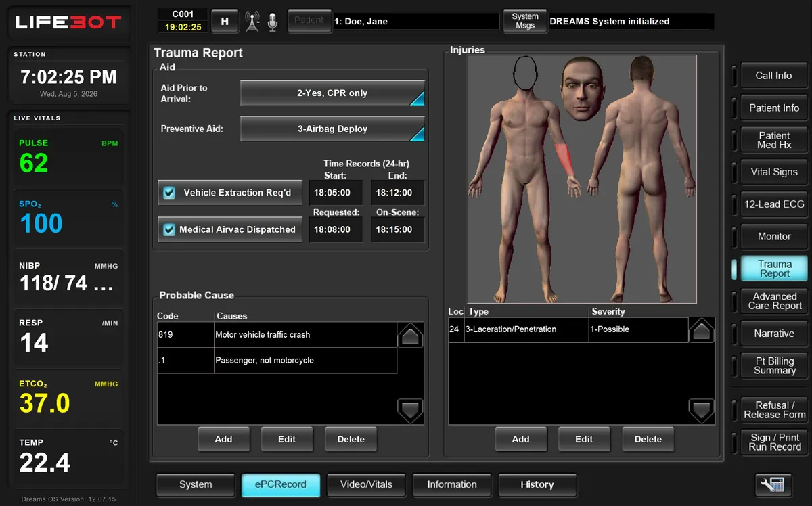
Task: Select Motor vehicle traffic crash row
Action: [x=277, y=335]
